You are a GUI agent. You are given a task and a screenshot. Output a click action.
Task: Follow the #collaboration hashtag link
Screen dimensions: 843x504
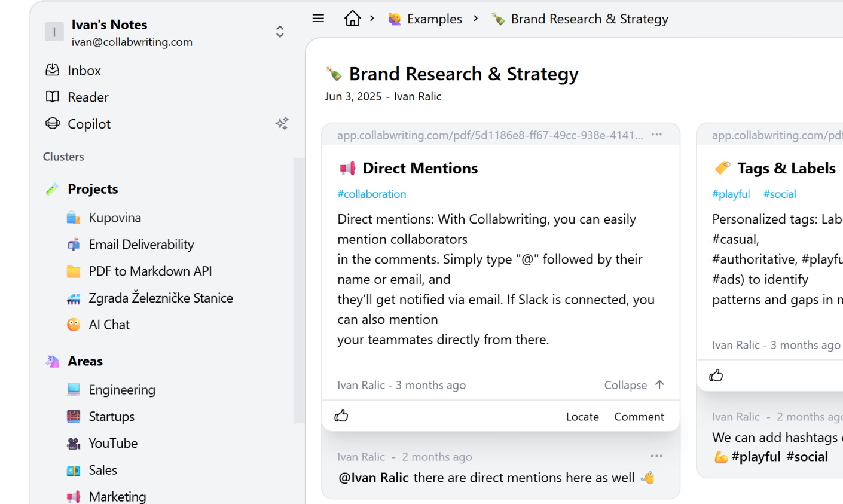pyautogui.click(x=371, y=194)
